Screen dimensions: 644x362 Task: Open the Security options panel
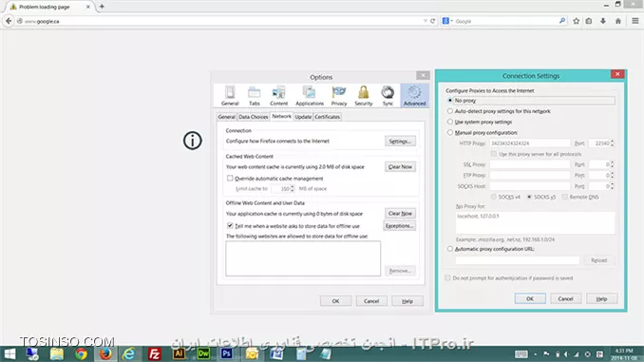click(364, 96)
